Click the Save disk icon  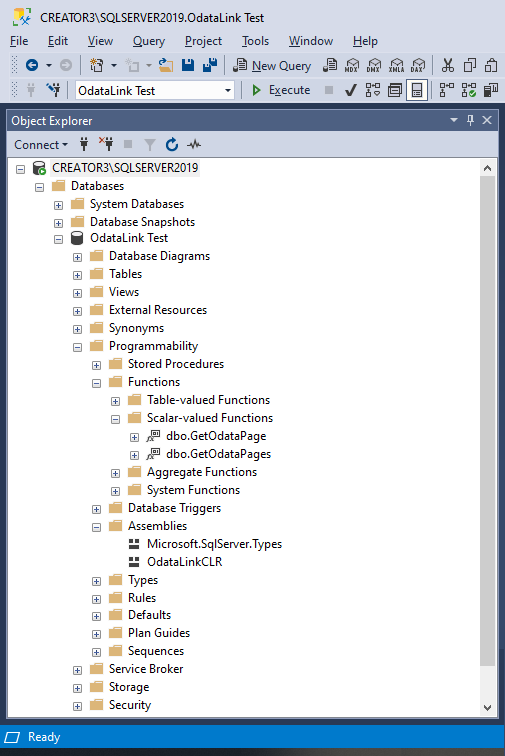[188, 65]
